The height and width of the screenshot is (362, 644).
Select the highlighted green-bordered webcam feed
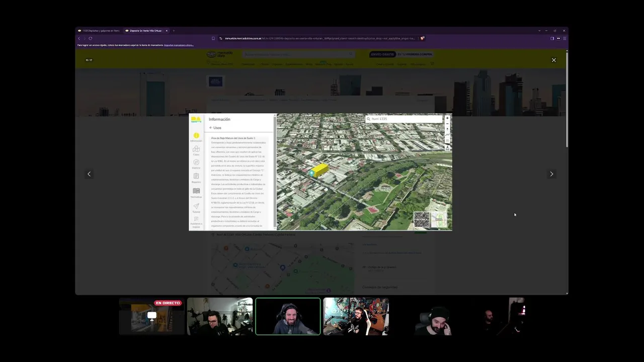(x=288, y=316)
